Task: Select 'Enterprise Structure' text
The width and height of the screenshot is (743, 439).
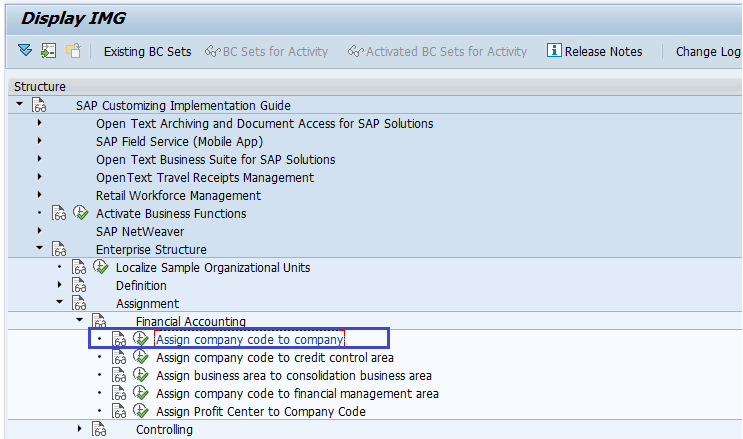Action: 151,249
